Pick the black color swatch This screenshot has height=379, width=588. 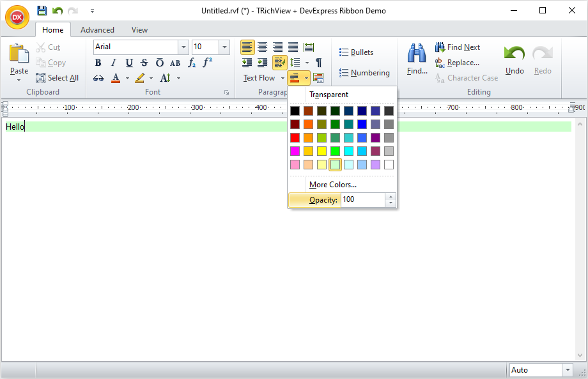tap(295, 111)
